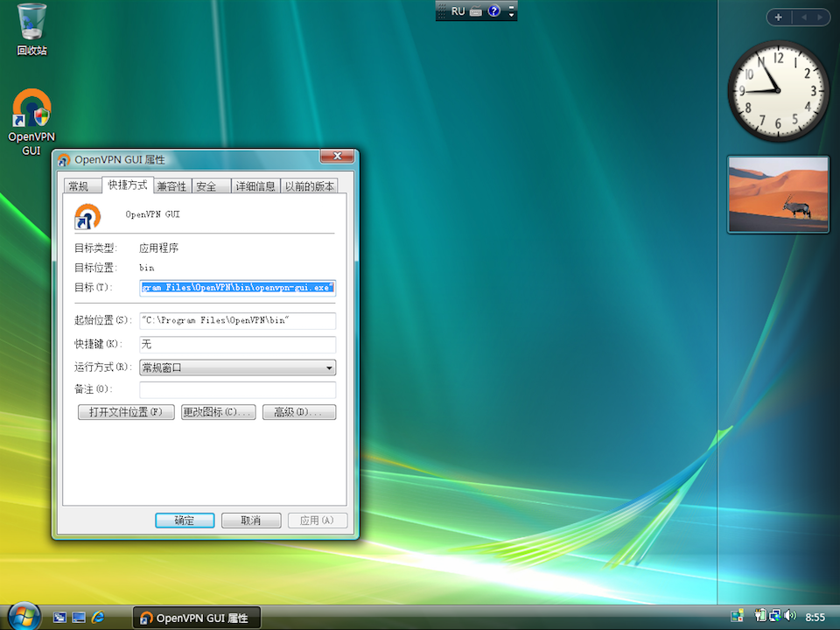Click the 起始位置(S) start-in field
The image size is (840, 630).
237,320
